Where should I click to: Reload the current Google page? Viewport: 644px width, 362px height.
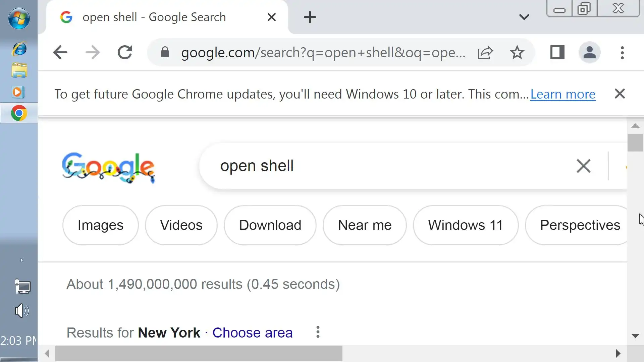[125, 53]
